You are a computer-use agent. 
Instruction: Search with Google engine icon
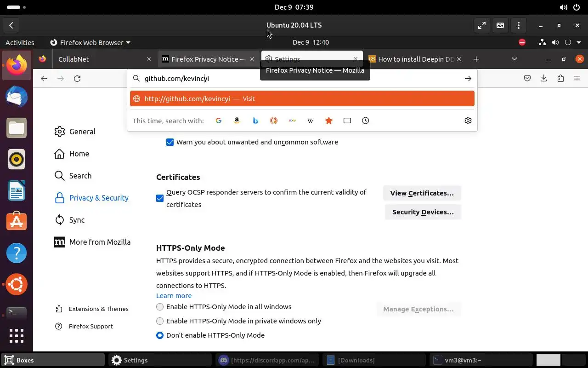[x=219, y=121]
